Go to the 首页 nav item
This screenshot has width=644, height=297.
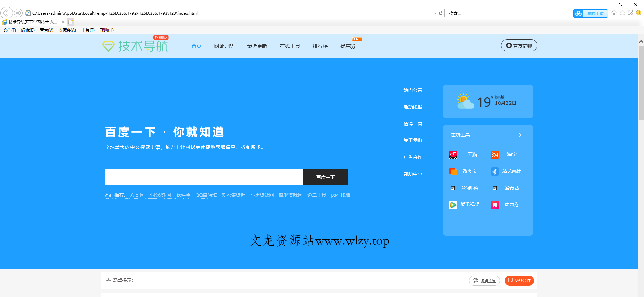click(196, 46)
